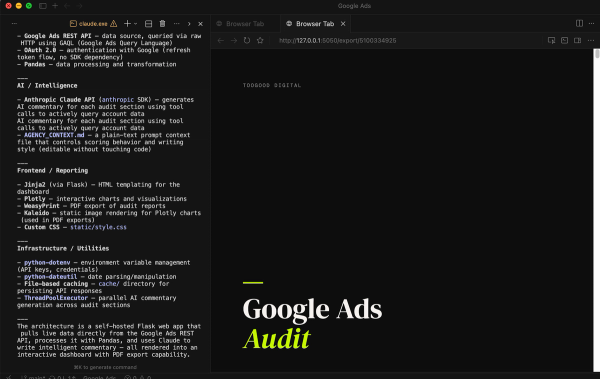Click the anthropic SDK link text
This screenshot has width=600, height=379.
[117, 100]
